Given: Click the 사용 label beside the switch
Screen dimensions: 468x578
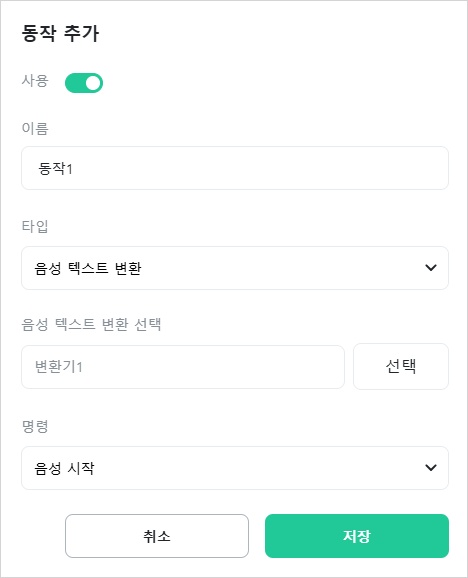Looking at the screenshot, I should point(35,81).
